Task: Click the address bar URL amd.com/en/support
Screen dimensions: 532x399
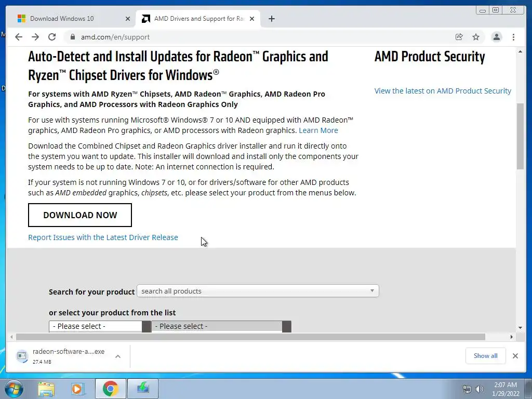Action: 115,37
